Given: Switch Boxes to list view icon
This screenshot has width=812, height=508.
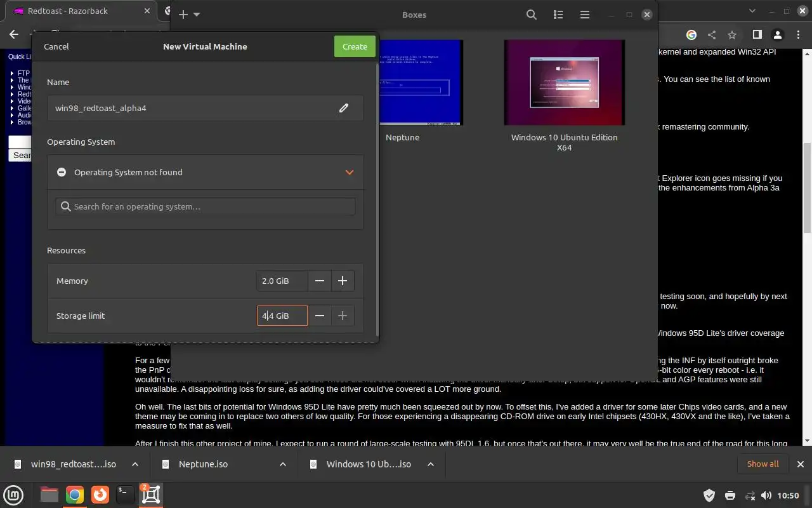Looking at the screenshot, I should click(558, 15).
